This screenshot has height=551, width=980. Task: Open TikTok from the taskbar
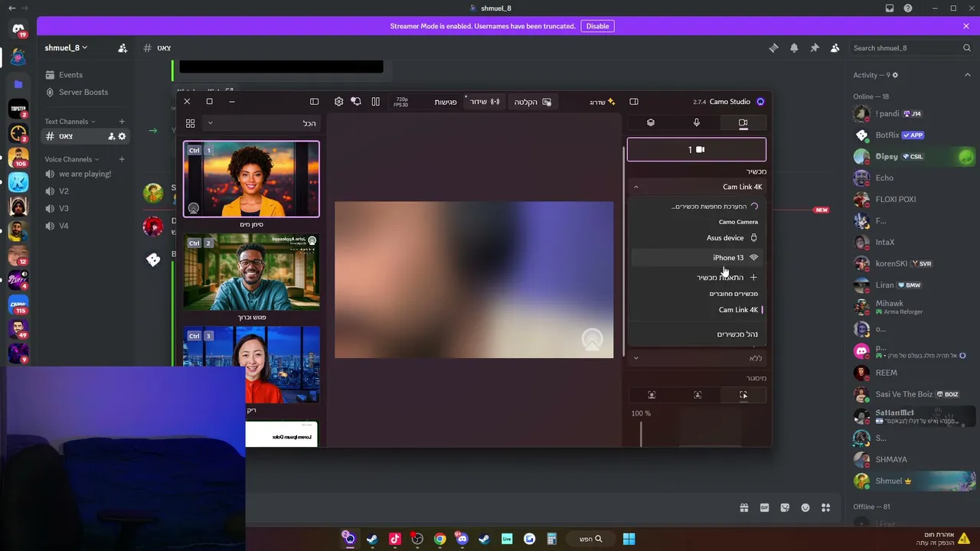395,539
